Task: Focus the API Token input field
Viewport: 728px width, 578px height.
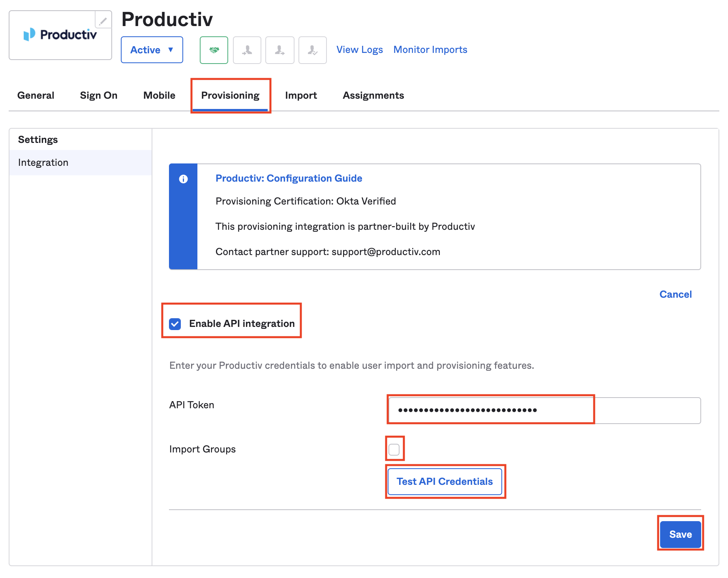Action: (x=544, y=410)
